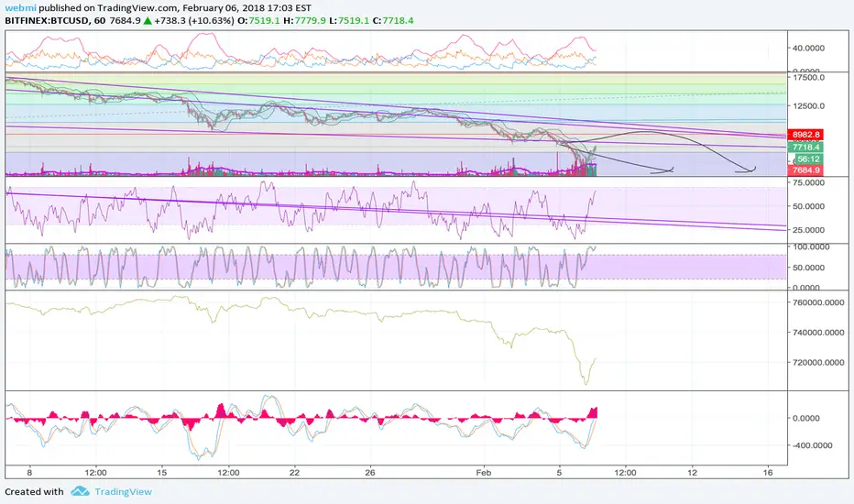The image size is (854, 504).
Task: Click the green up-arrow price change icon
Action: [147, 21]
